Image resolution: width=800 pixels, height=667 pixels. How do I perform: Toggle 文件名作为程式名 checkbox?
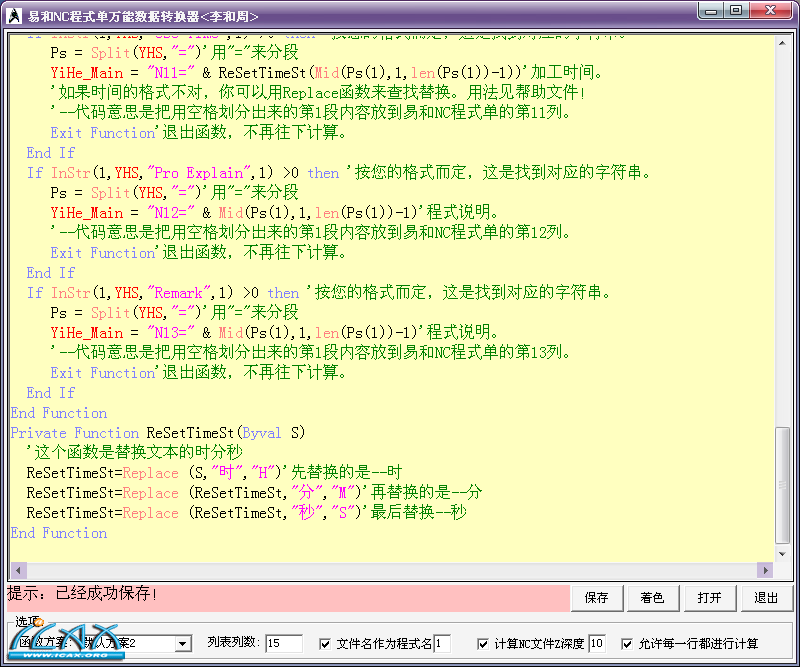tap(324, 644)
